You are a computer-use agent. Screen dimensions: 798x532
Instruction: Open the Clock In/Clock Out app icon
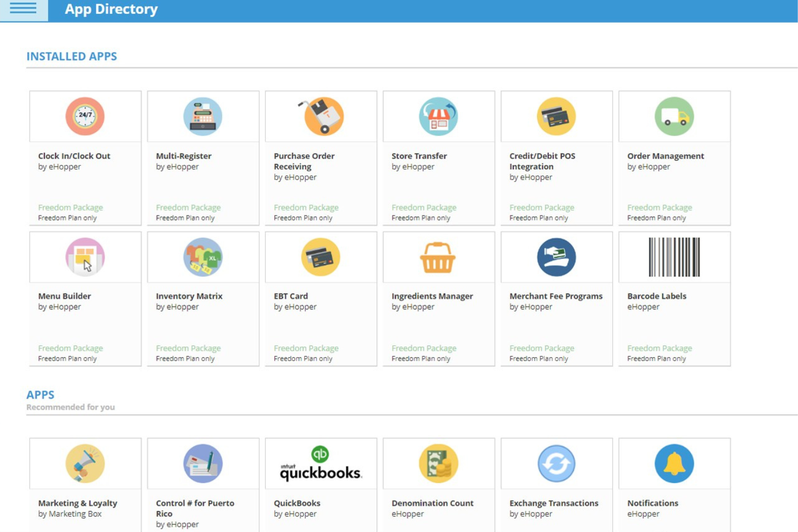[84, 116]
